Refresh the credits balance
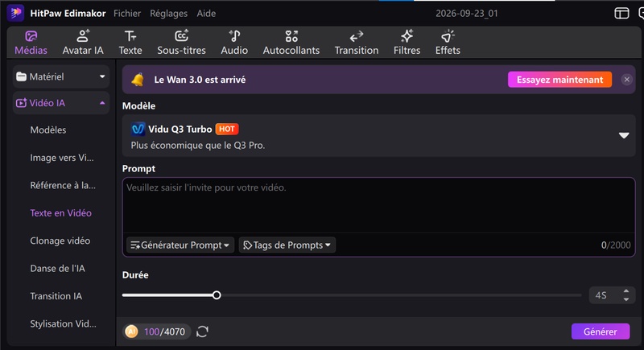 [202, 331]
